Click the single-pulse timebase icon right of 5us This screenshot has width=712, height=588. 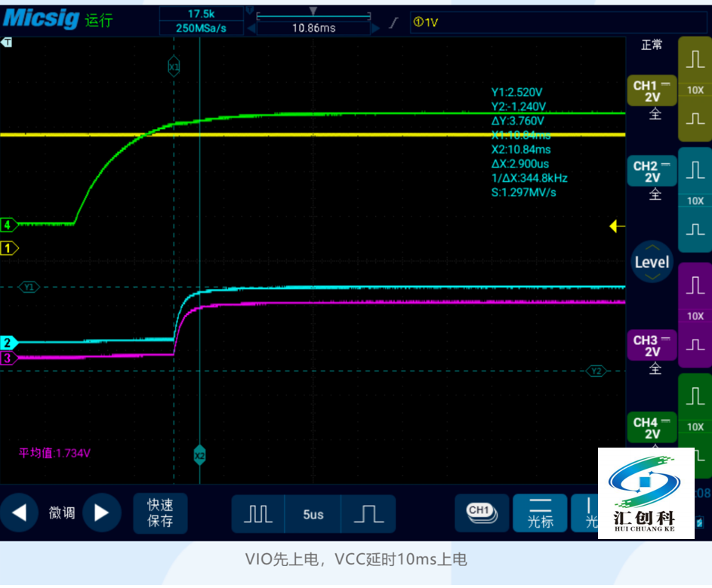[368, 514]
